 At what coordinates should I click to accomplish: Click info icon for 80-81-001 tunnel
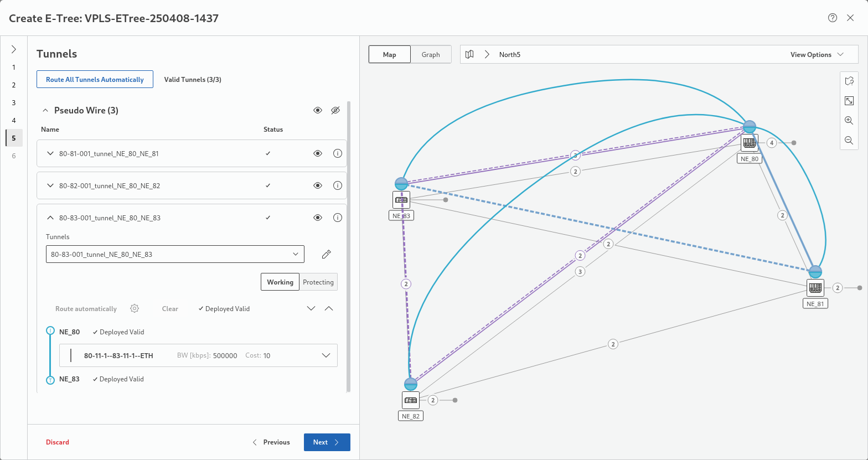pyautogui.click(x=338, y=153)
